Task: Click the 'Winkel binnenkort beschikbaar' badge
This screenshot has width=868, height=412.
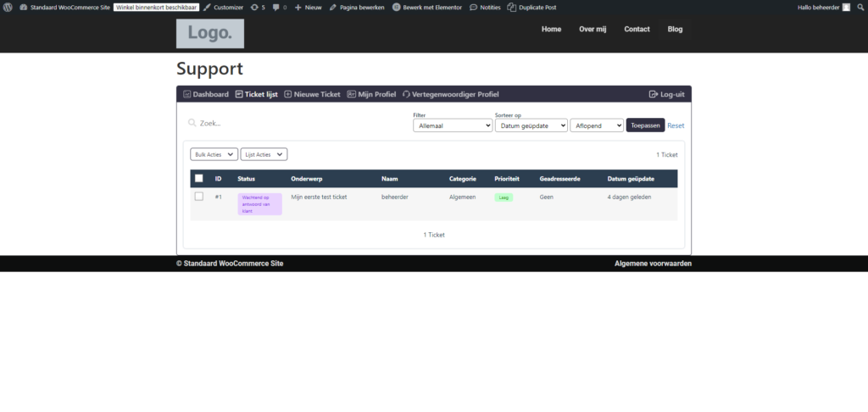Action: 156,7
